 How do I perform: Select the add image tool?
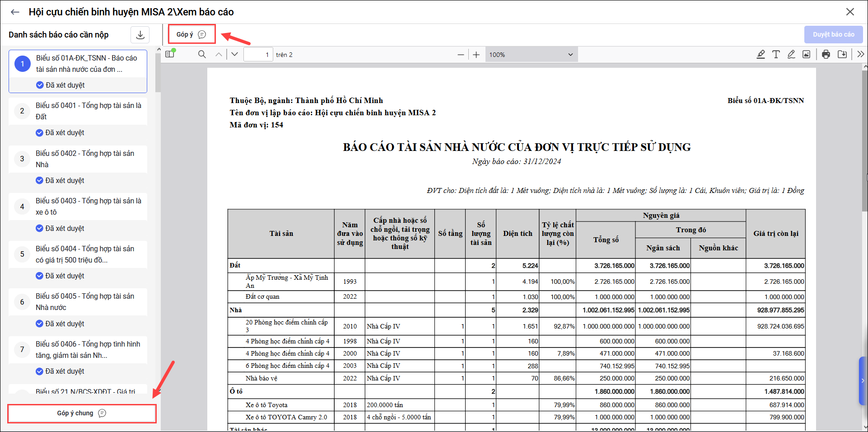[806, 54]
